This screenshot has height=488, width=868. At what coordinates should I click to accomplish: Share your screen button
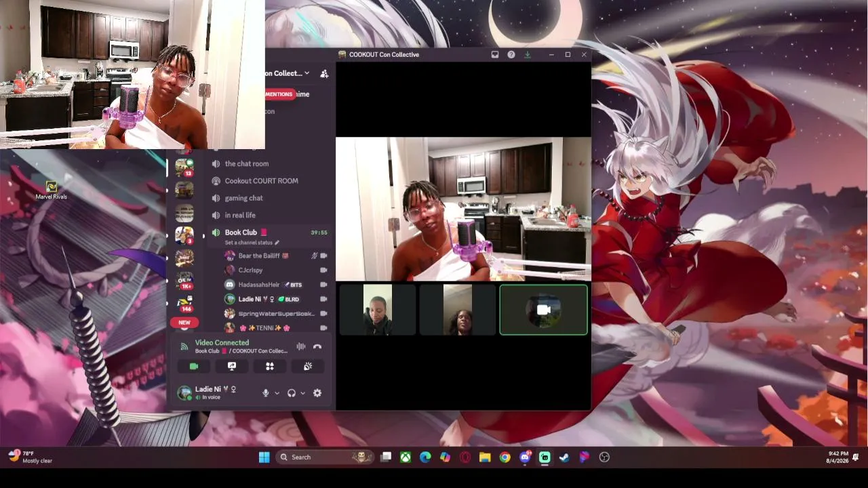tap(232, 366)
